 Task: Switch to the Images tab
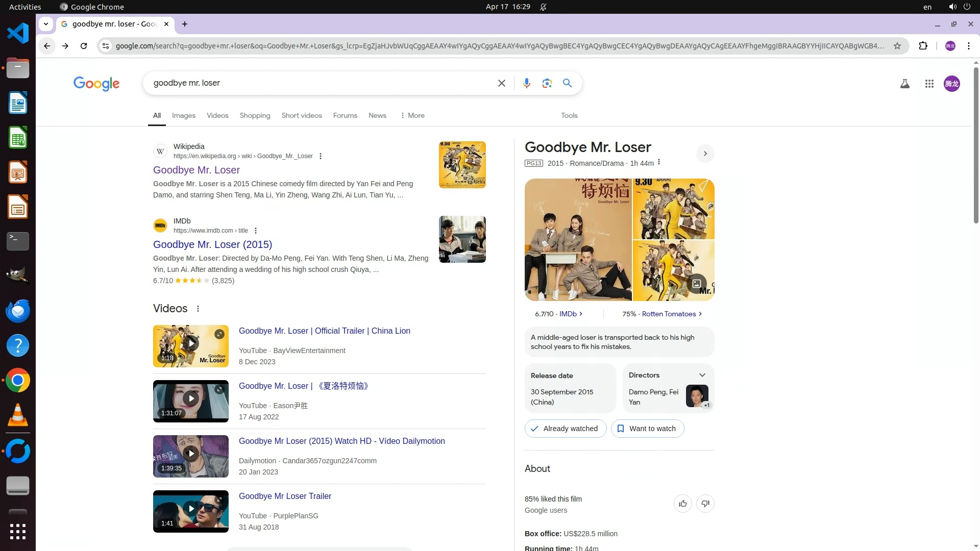coord(183,115)
